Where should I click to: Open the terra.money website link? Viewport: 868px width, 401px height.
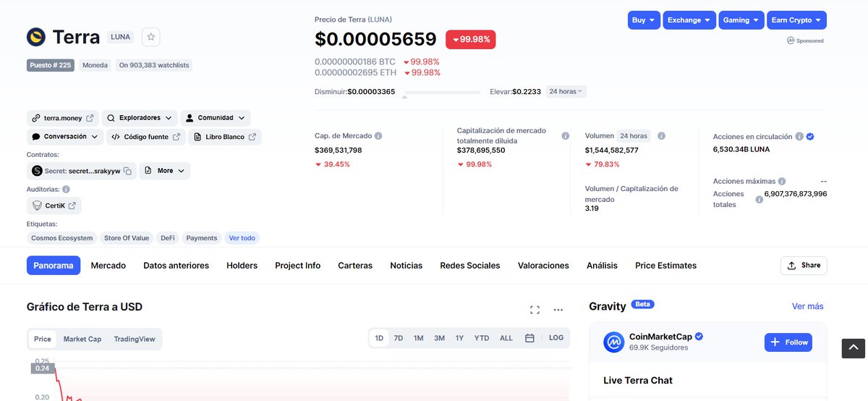click(x=63, y=117)
